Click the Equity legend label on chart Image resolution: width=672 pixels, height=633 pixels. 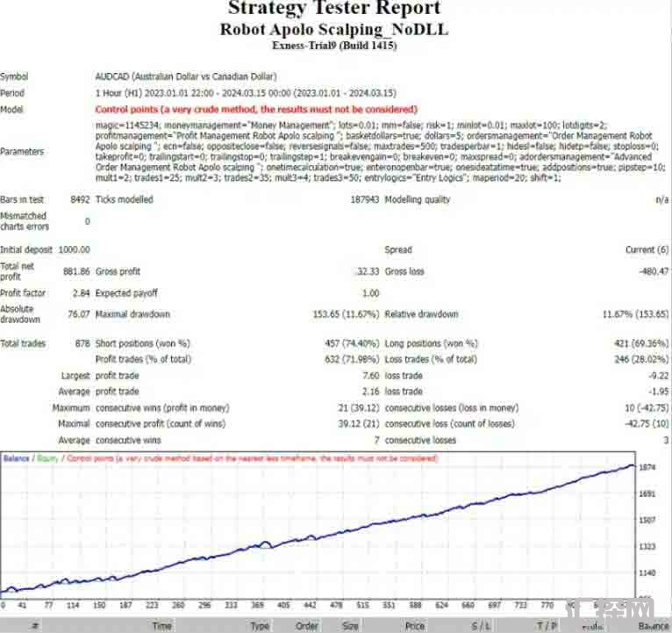coord(47,458)
